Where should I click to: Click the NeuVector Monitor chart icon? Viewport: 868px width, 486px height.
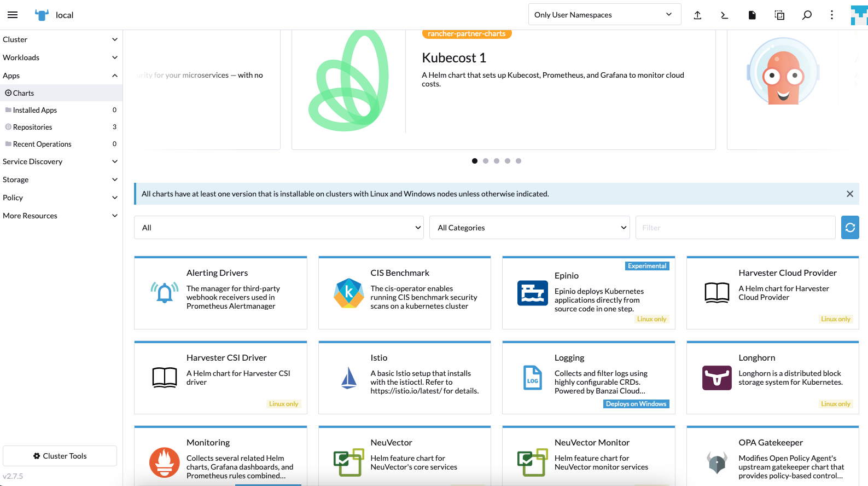tap(533, 462)
